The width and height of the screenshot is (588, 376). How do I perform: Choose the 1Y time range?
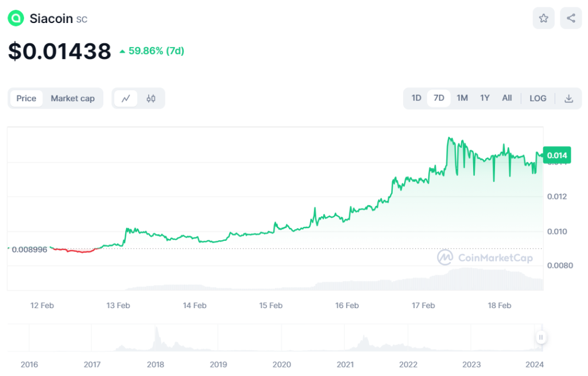[485, 98]
